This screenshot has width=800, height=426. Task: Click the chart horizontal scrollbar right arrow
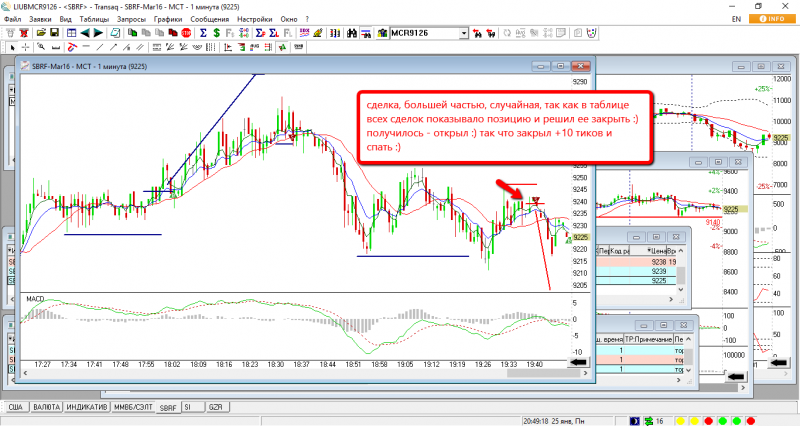(x=585, y=373)
